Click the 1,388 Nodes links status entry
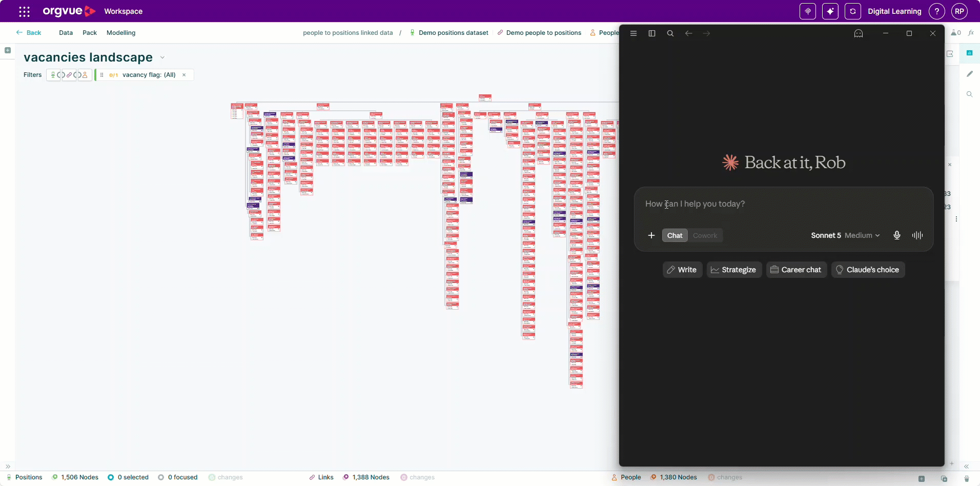Screen dimensions: 980x486 point(366,477)
